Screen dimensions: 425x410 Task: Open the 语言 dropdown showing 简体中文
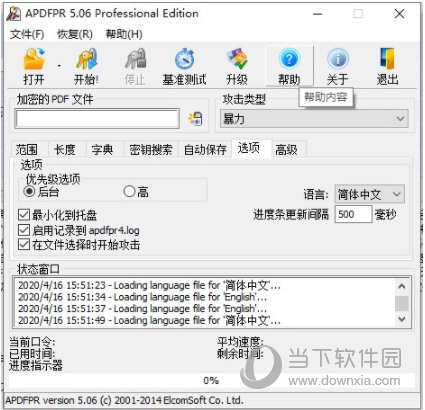370,194
